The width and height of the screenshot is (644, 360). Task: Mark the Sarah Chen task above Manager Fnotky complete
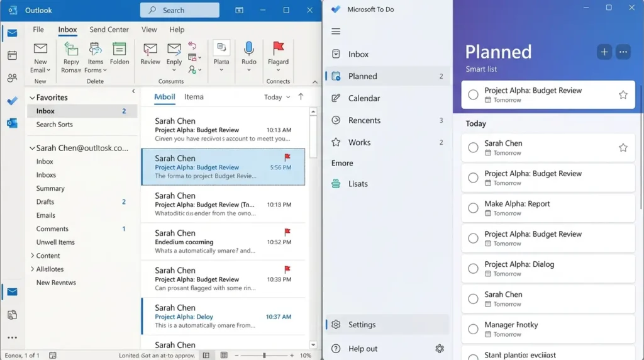473,299
